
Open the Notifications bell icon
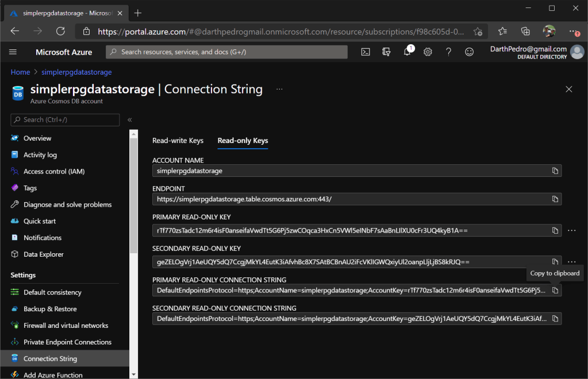407,52
